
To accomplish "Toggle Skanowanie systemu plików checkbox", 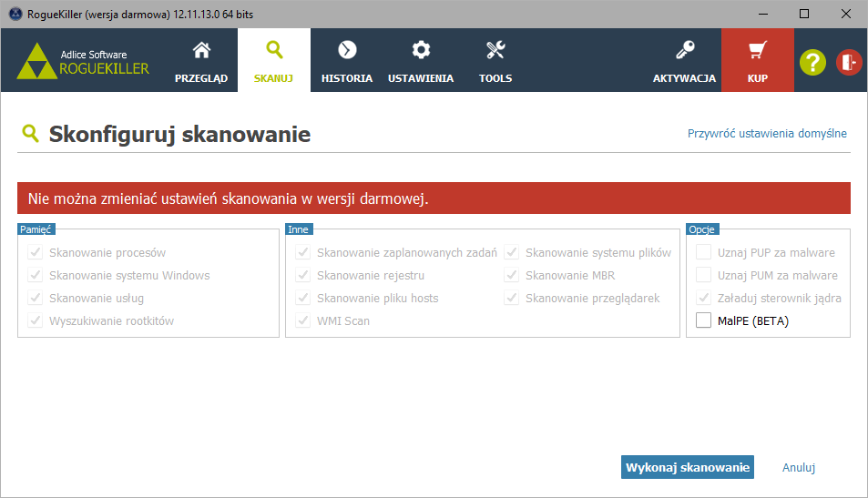I will tap(512, 252).
